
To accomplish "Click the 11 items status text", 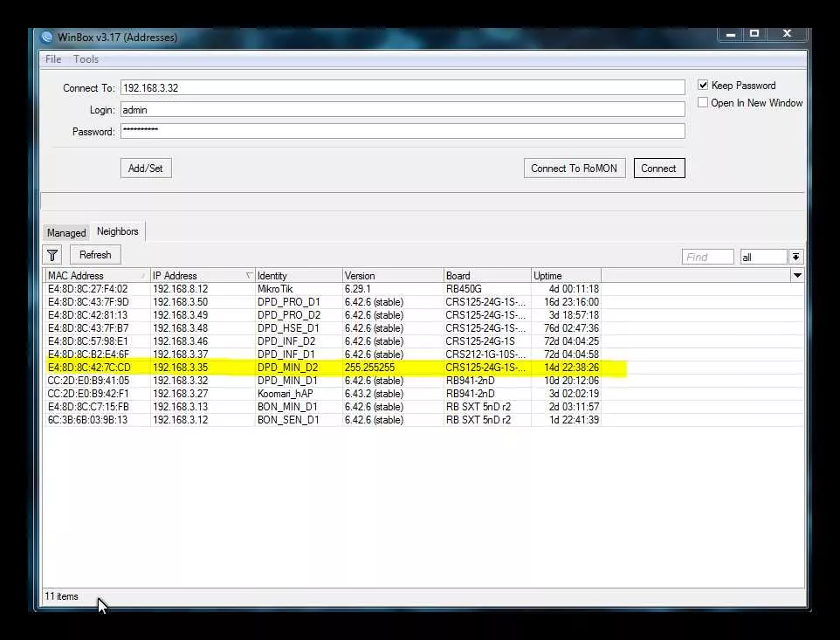I will [x=62, y=596].
